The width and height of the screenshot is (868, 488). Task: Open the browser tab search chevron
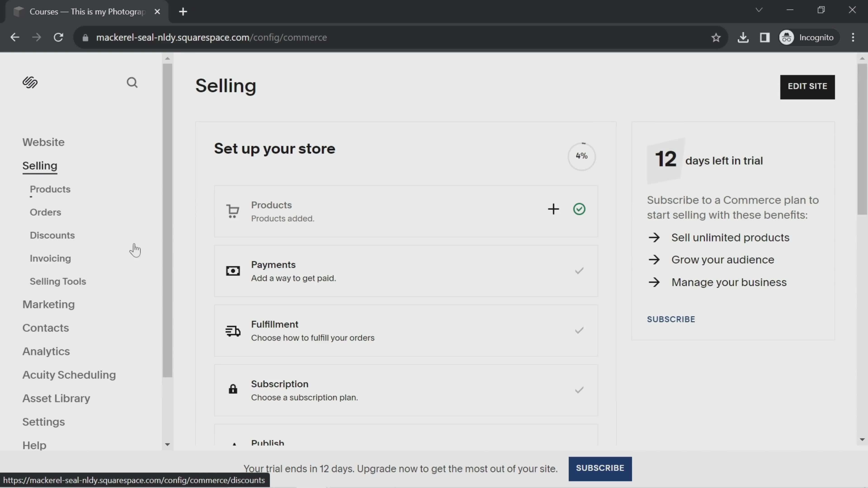tap(759, 10)
